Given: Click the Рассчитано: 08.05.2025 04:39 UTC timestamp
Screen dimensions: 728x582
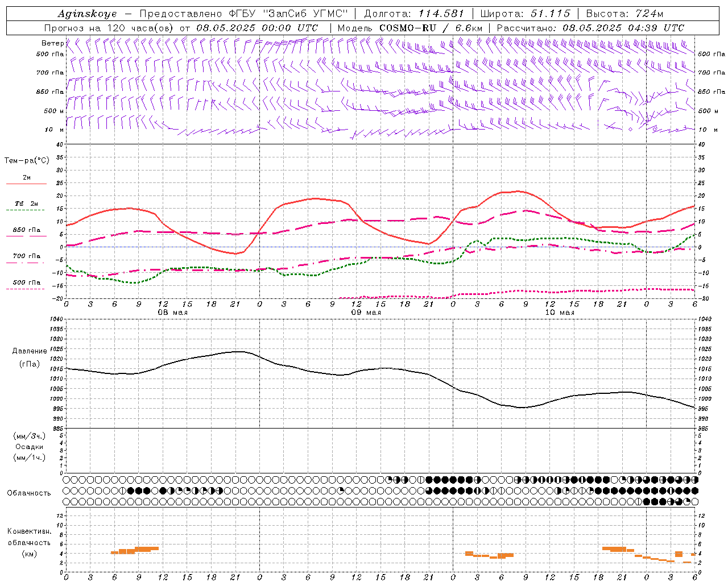Looking at the screenshot, I should [590, 28].
